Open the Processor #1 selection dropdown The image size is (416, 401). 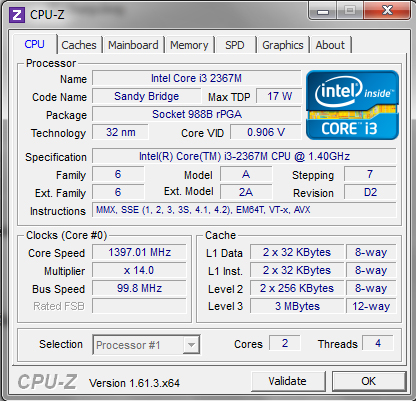(x=146, y=345)
